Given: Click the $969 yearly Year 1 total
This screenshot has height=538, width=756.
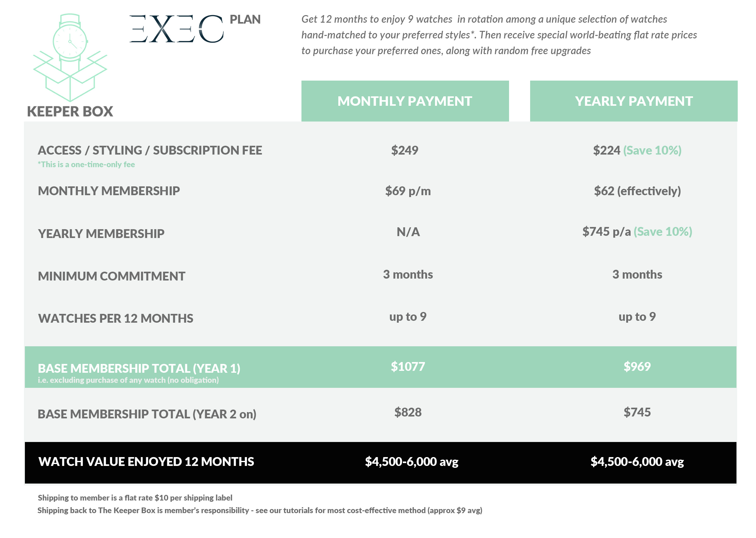Looking at the screenshot, I should click(x=637, y=366).
